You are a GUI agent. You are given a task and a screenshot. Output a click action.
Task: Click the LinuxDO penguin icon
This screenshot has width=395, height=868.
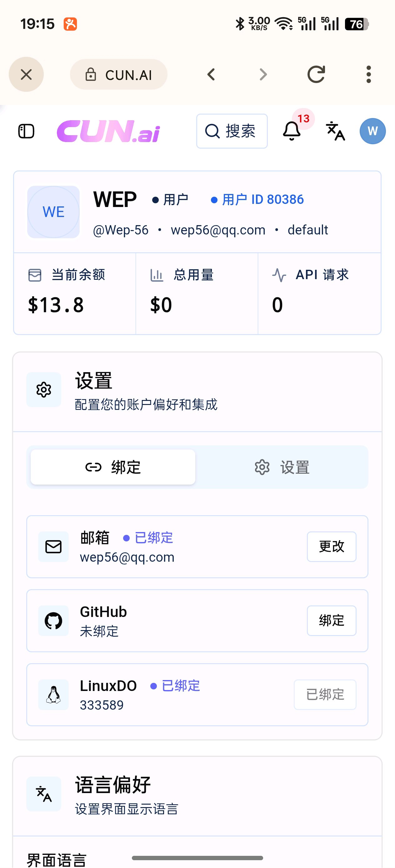coord(53,695)
